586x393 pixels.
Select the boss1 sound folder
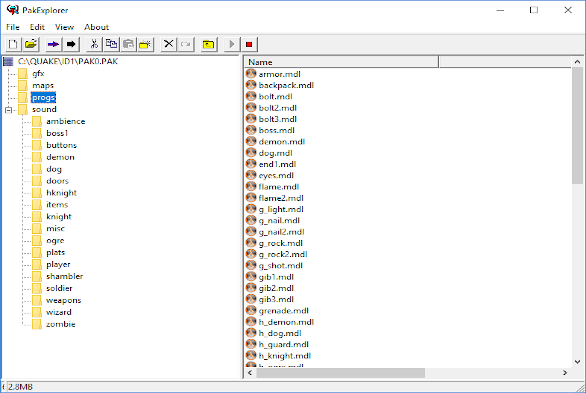pyautogui.click(x=57, y=133)
